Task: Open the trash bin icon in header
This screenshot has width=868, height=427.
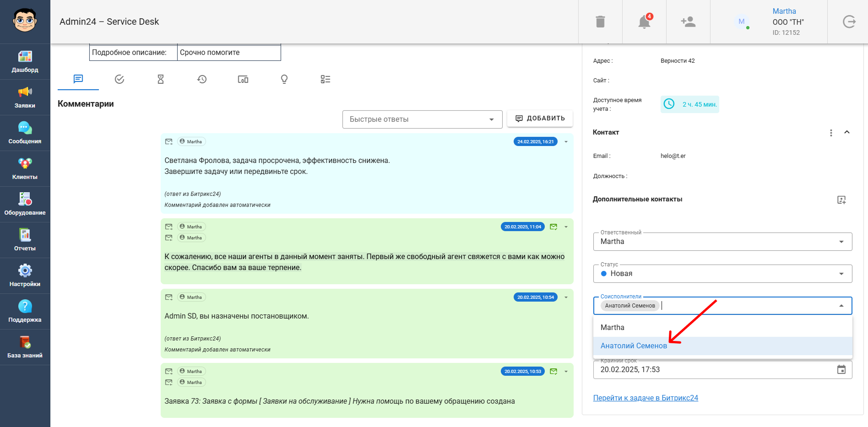Action: (x=600, y=22)
